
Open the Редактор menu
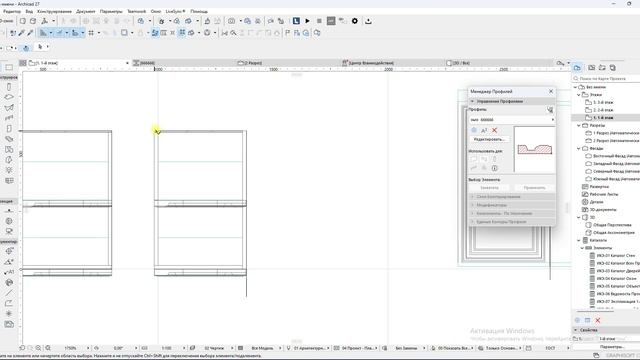(x=12, y=11)
